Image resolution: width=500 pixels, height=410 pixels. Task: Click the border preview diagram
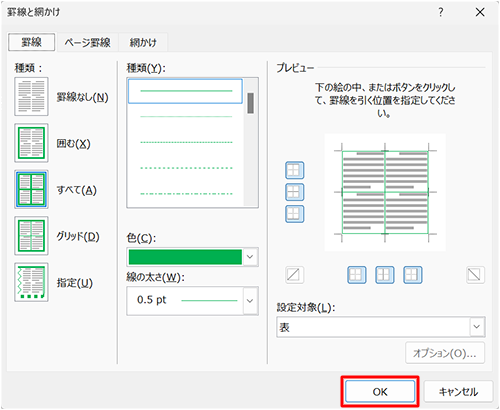click(x=385, y=192)
